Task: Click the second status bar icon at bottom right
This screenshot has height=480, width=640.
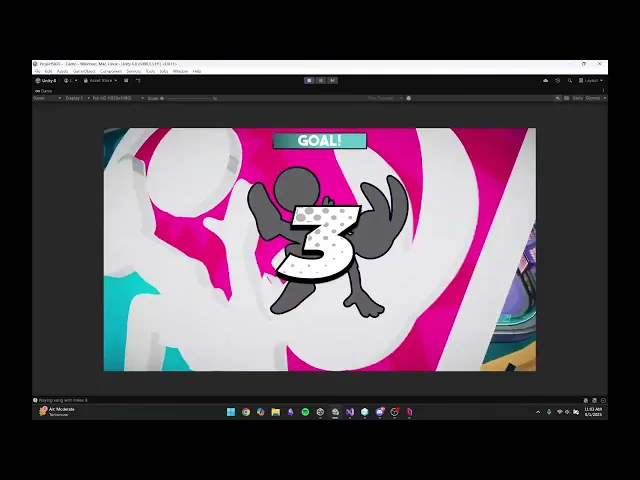Action: 595,400
